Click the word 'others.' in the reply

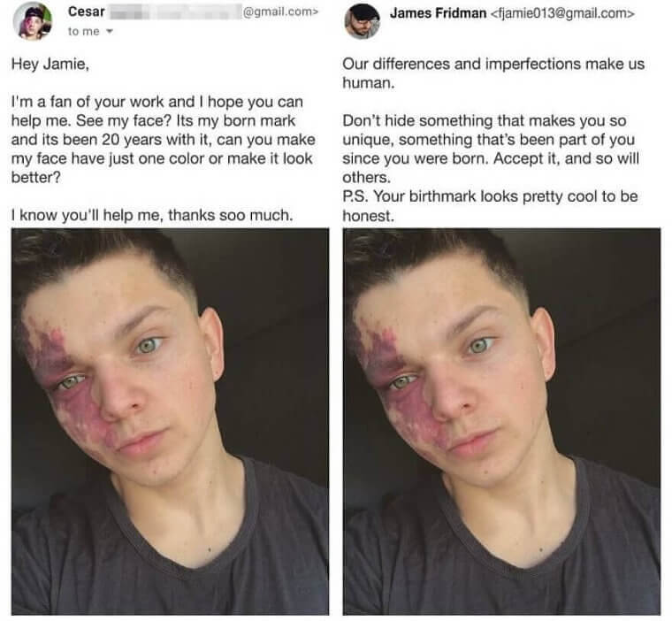click(366, 178)
